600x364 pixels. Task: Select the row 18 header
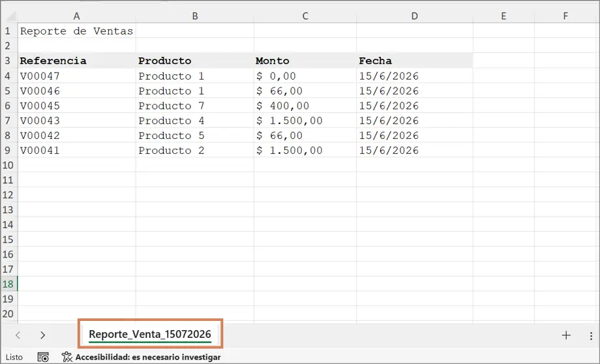click(8, 284)
